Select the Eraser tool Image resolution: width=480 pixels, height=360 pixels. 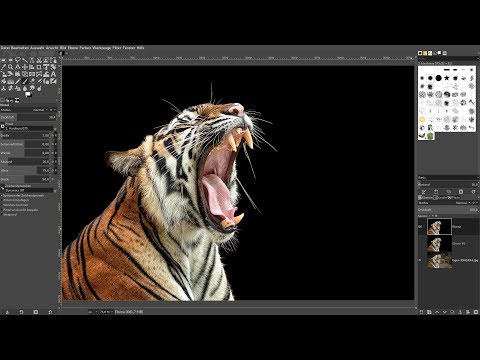click(32, 81)
